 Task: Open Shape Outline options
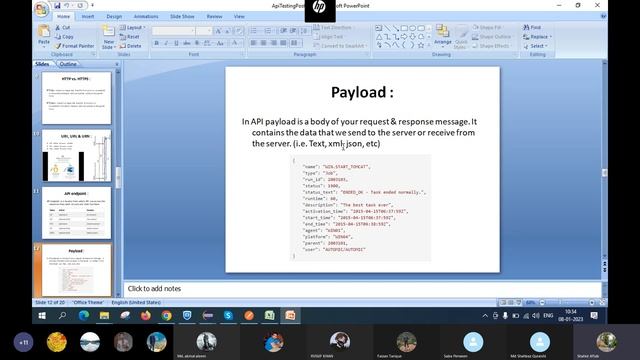tap(492, 37)
